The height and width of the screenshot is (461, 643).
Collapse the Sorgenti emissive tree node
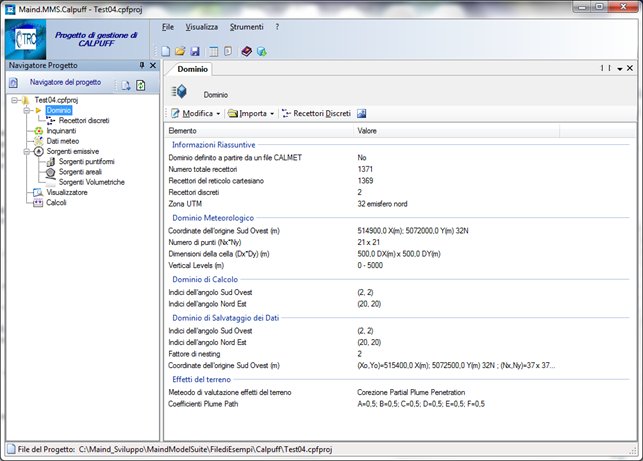click(x=27, y=151)
